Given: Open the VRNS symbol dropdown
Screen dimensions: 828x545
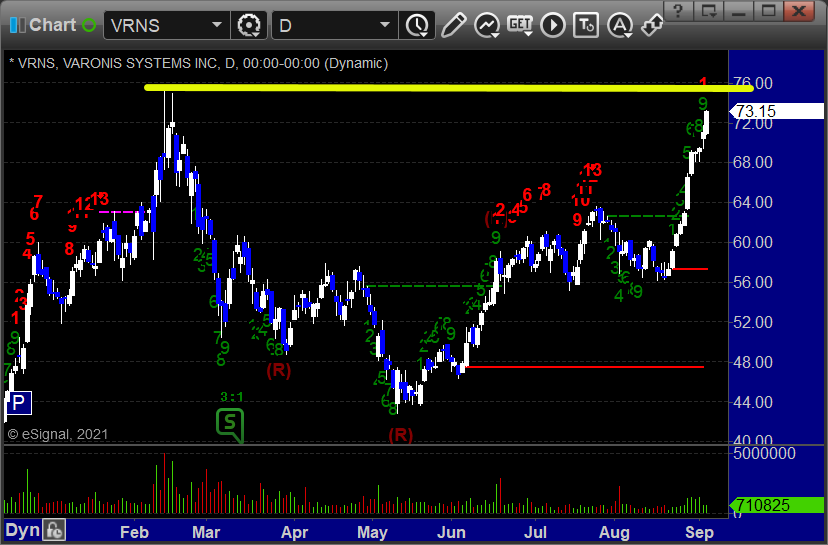Looking at the screenshot, I should click(217, 25).
